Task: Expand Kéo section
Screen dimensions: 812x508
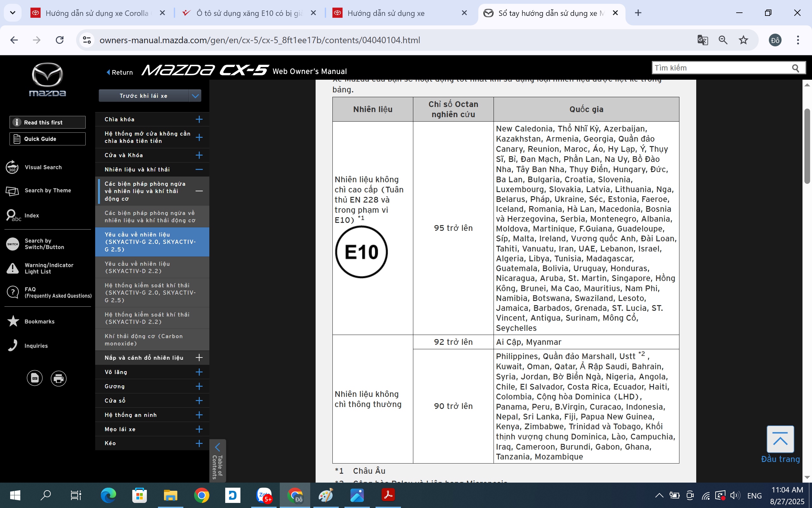Action: pos(199,444)
